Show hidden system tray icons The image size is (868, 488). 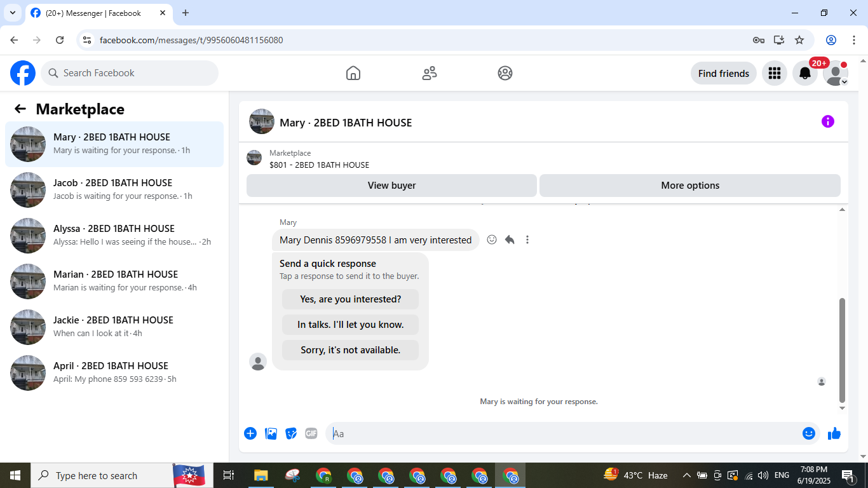coord(686,475)
